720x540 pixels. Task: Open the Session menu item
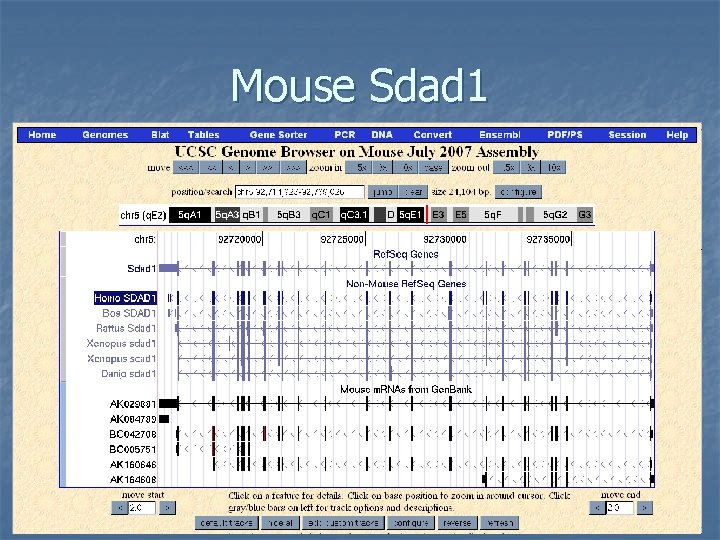[627, 135]
